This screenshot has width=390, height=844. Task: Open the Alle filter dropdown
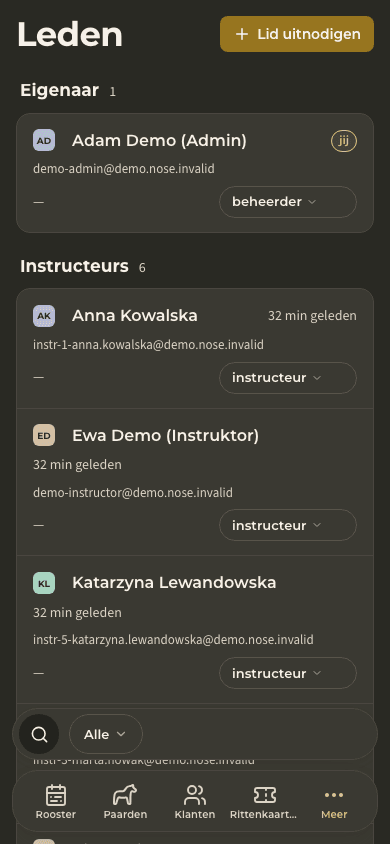(106, 734)
